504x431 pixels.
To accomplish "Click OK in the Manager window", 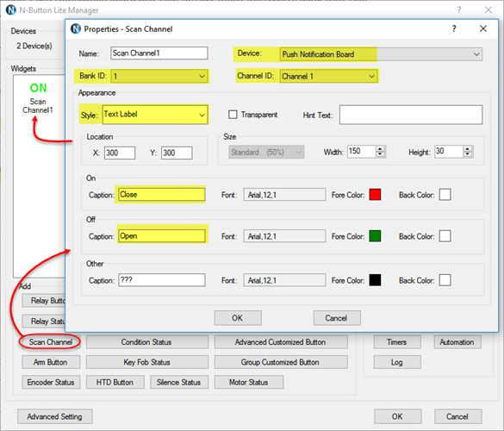I will tap(398, 416).
